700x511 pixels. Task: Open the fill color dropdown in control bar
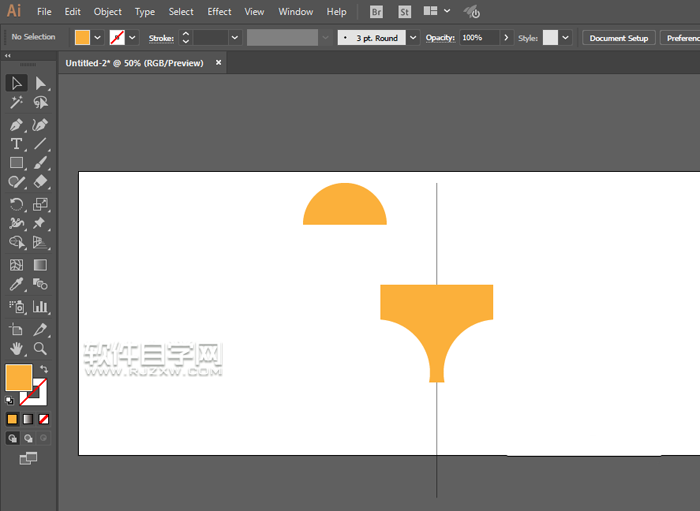click(x=98, y=38)
